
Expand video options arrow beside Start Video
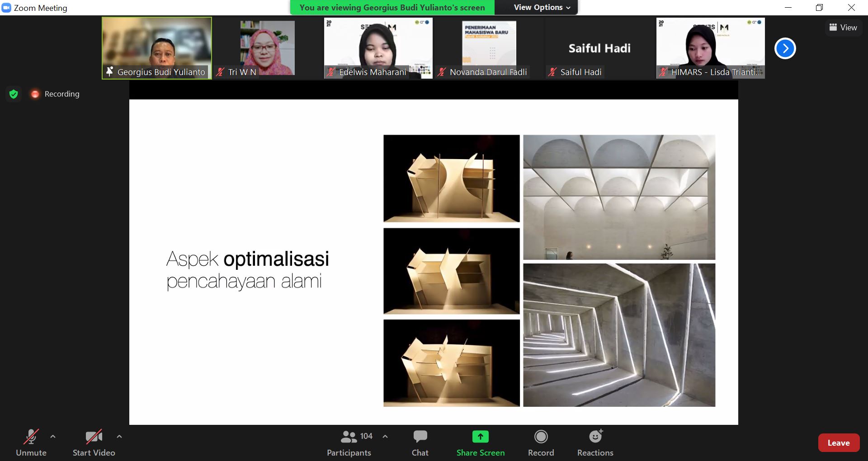(119, 437)
